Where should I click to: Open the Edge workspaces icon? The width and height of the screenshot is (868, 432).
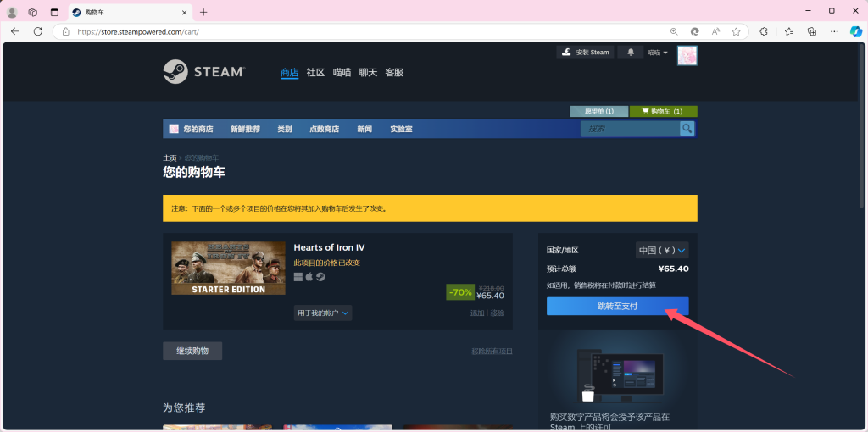(x=33, y=12)
